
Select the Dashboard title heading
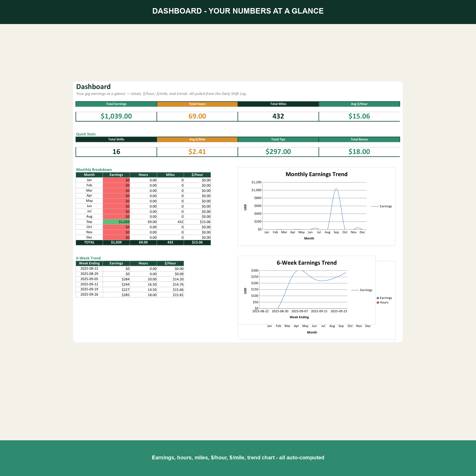pos(93,87)
